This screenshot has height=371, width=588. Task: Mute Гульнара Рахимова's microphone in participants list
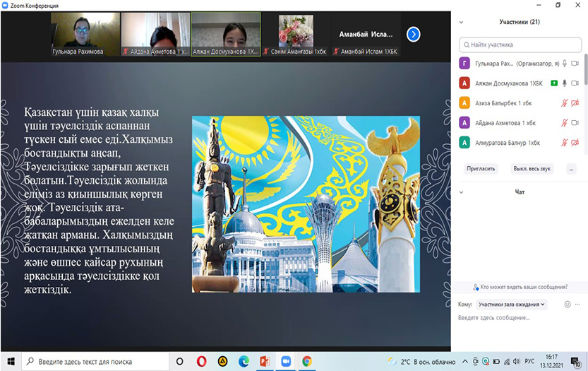(564, 64)
